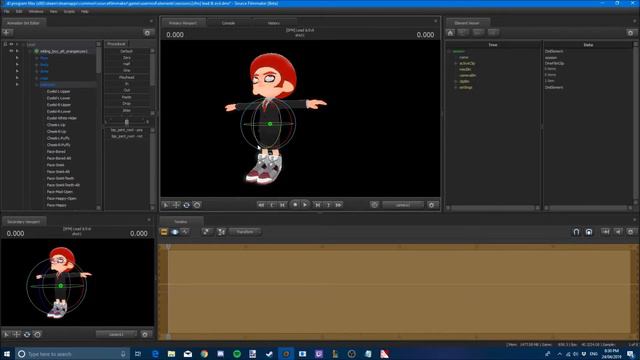This screenshot has width=640, height=360.
Task: Click the procedural preset slider handle
Action: click(x=127, y=122)
